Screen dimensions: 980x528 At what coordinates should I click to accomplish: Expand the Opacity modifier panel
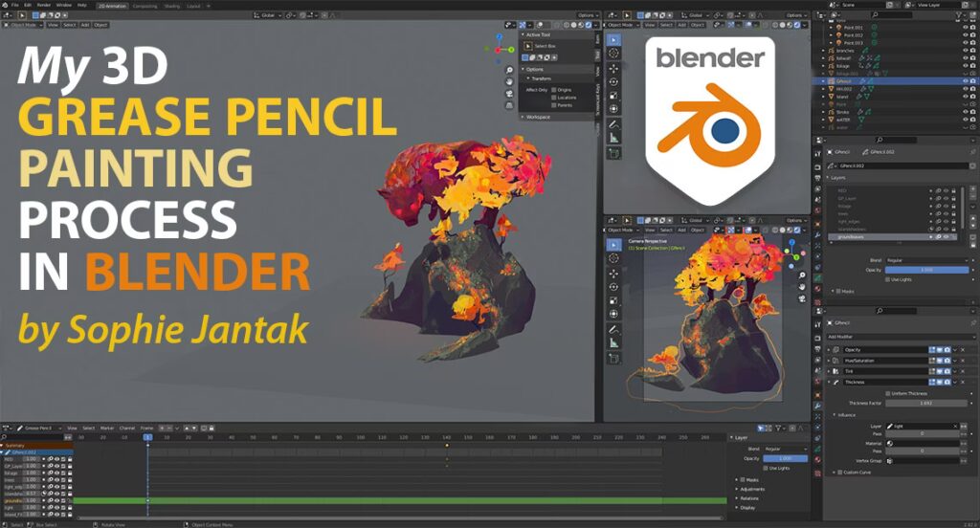tap(830, 350)
